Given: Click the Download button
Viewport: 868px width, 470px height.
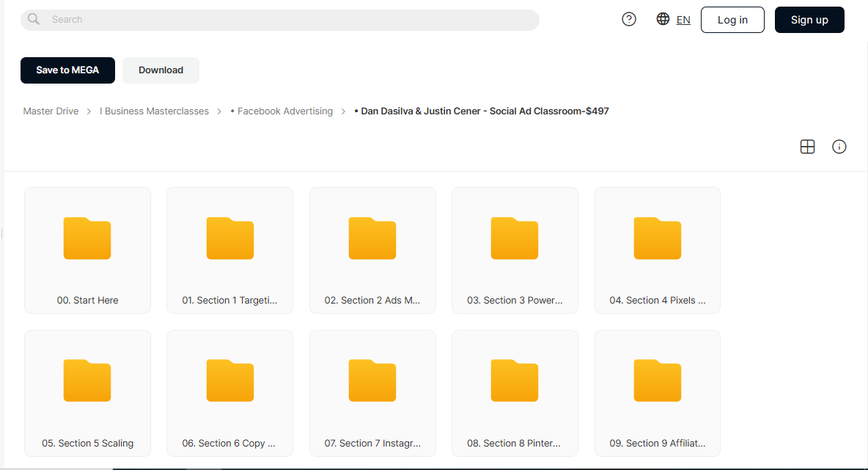Looking at the screenshot, I should [161, 70].
